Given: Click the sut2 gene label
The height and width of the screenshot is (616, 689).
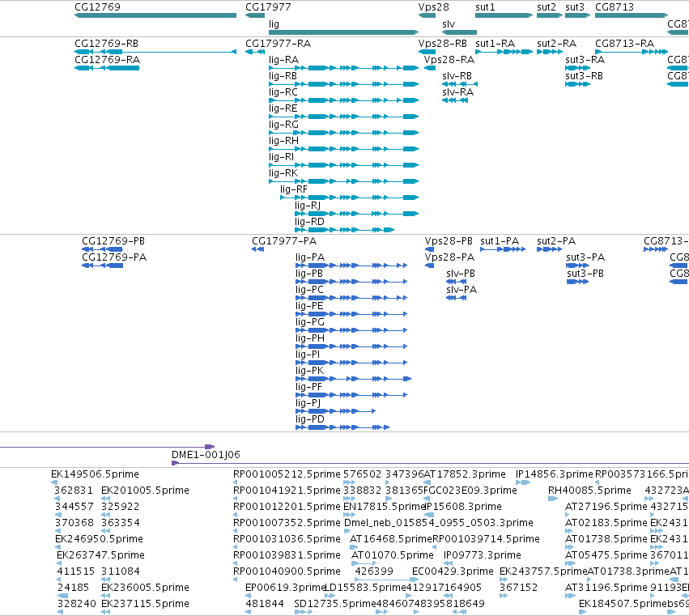Looking at the screenshot, I should 547,7.
